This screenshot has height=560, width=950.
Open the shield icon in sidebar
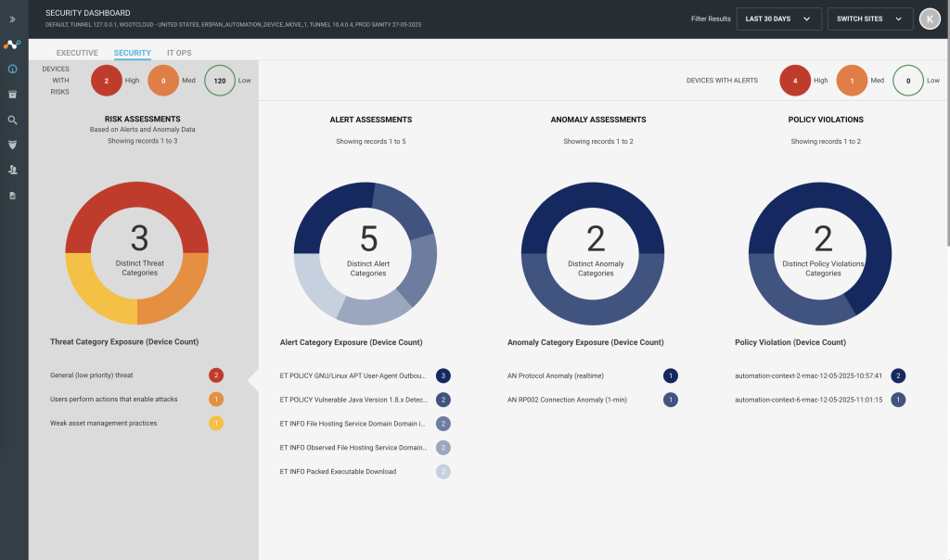tap(12, 145)
